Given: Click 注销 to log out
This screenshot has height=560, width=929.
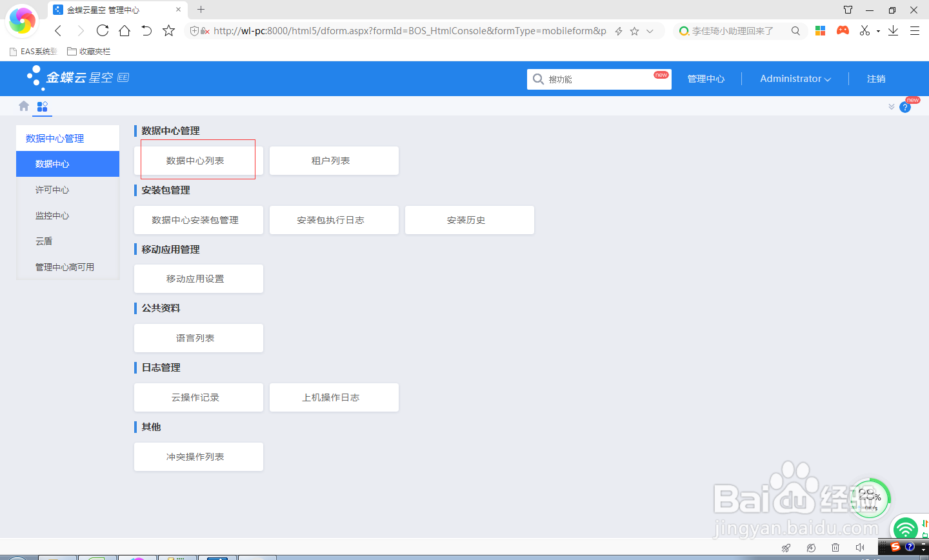Looking at the screenshot, I should (x=876, y=79).
